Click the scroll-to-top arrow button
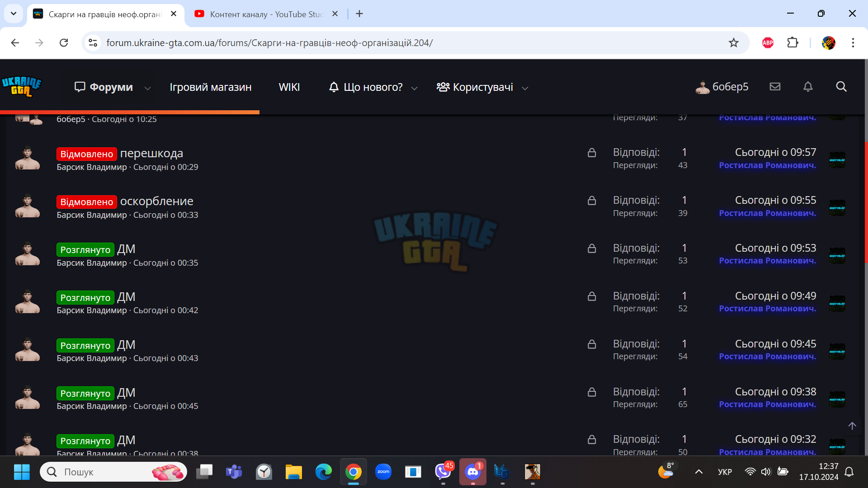The height and width of the screenshot is (488, 868). (852, 426)
